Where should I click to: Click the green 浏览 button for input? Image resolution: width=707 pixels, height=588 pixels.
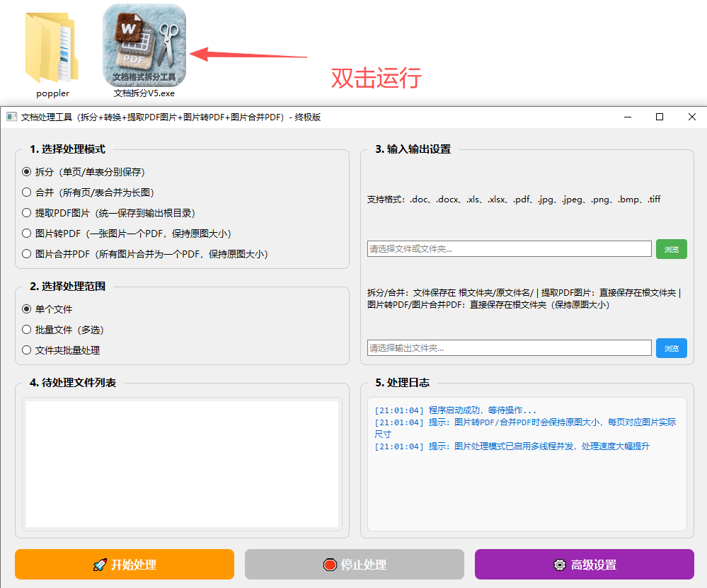click(671, 249)
